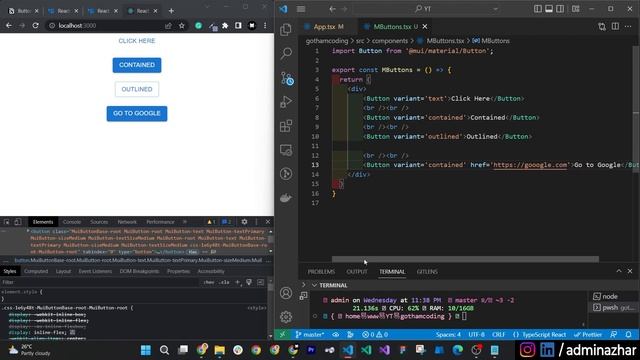
Task: Open Windows taskbar search
Action: point(164,350)
